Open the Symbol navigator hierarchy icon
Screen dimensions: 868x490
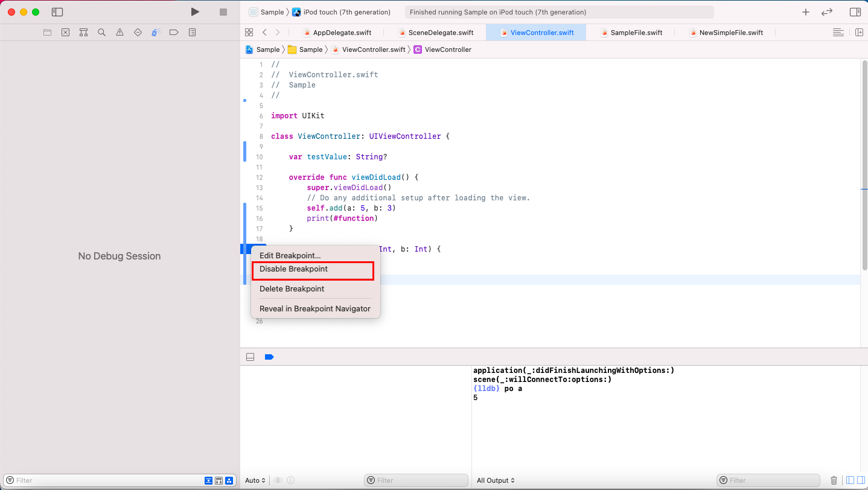click(83, 32)
